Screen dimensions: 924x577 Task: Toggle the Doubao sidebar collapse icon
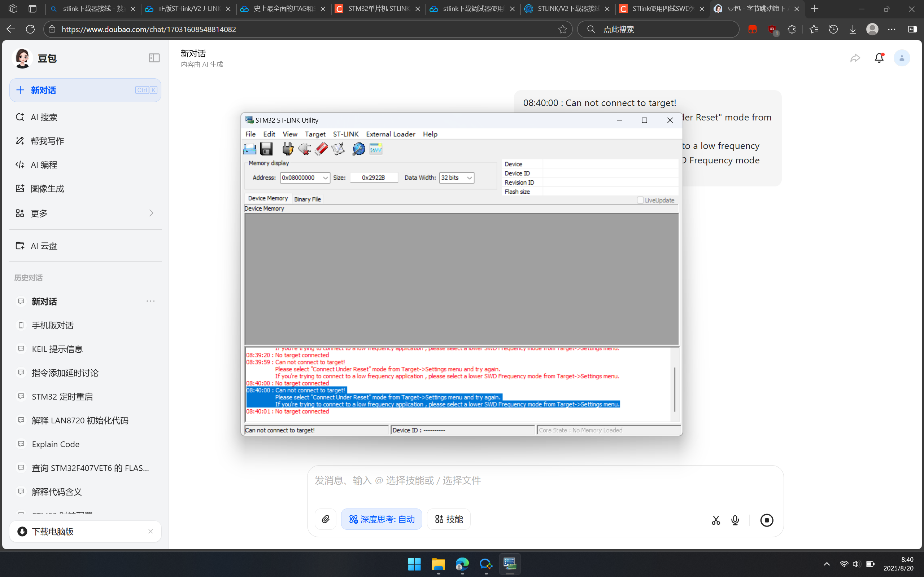pyautogui.click(x=154, y=58)
